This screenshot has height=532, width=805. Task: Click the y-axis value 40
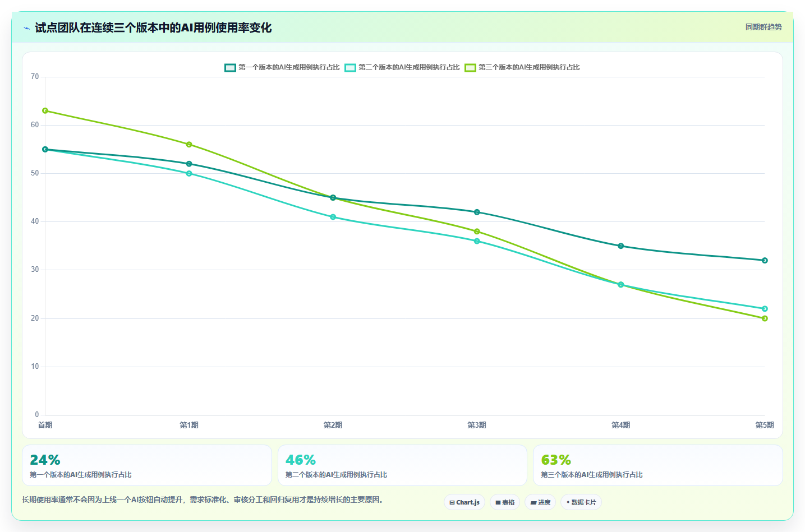(35, 221)
